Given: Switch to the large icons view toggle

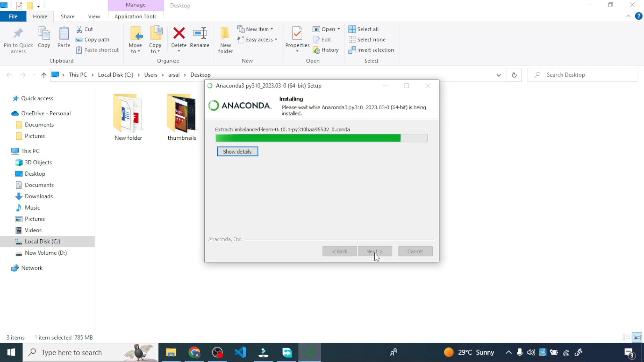Looking at the screenshot, I should pos(637,337).
